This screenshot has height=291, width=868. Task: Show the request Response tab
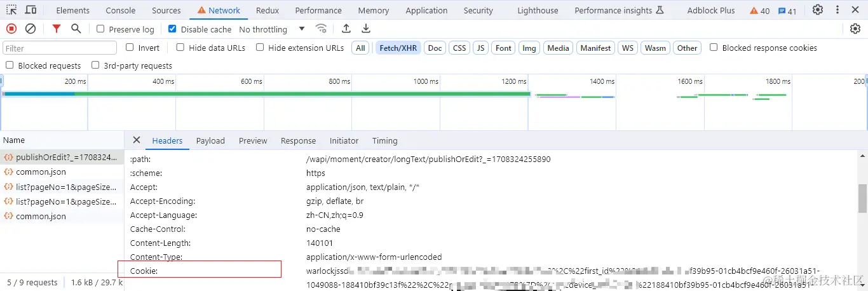pyautogui.click(x=298, y=140)
